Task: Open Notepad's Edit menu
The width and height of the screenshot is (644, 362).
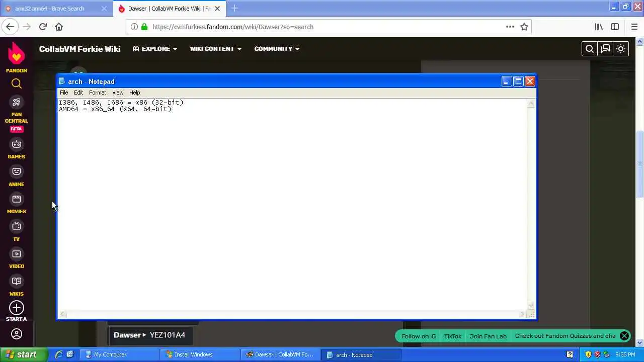Action: click(78, 93)
